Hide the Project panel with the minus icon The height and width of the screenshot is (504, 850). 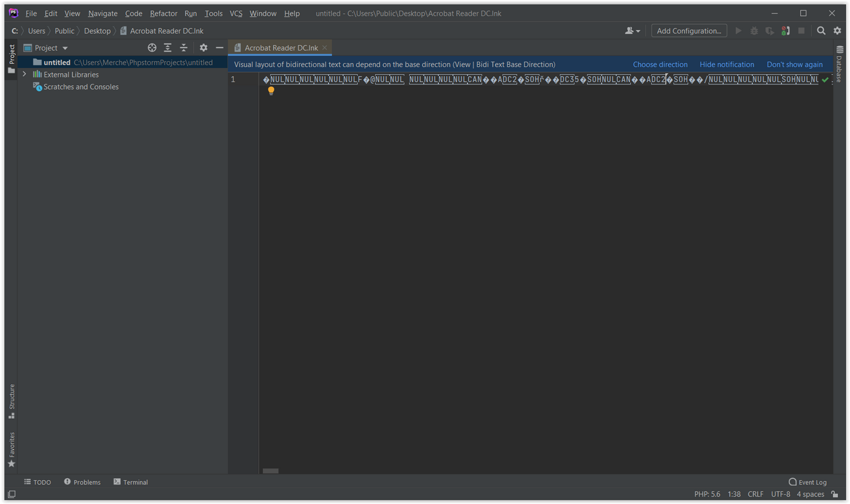tap(219, 48)
